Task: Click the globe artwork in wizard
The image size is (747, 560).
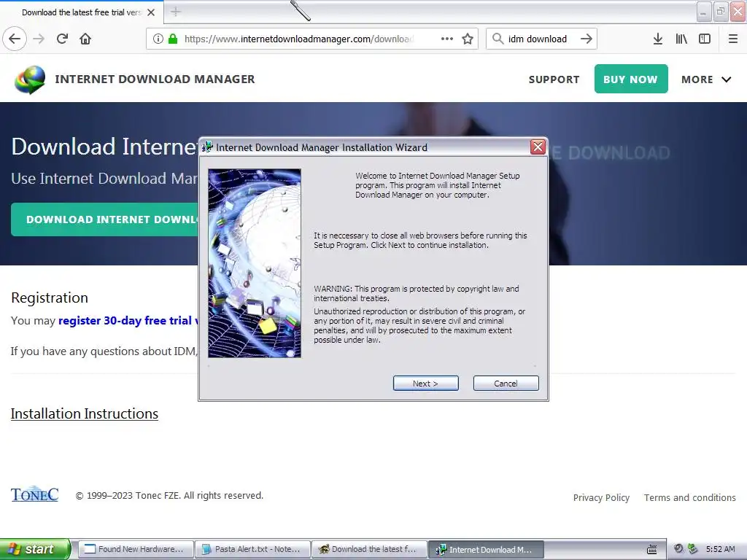Action: click(x=255, y=262)
